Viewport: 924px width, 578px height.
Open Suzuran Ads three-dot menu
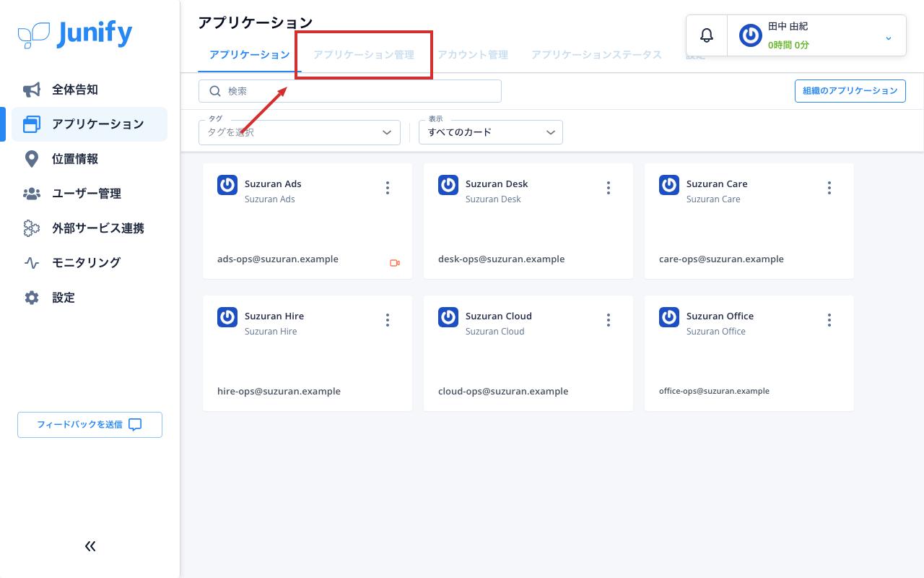388,188
